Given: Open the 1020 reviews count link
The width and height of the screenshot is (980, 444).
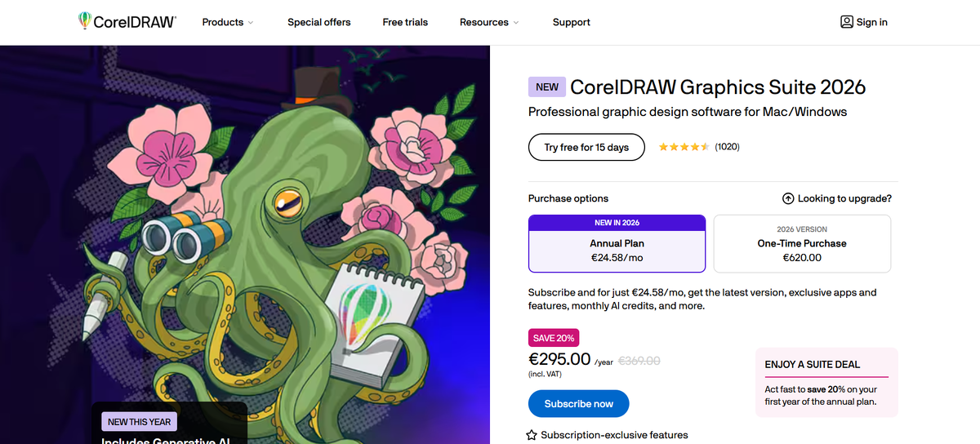Looking at the screenshot, I should pyautogui.click(x=727, y=147).
